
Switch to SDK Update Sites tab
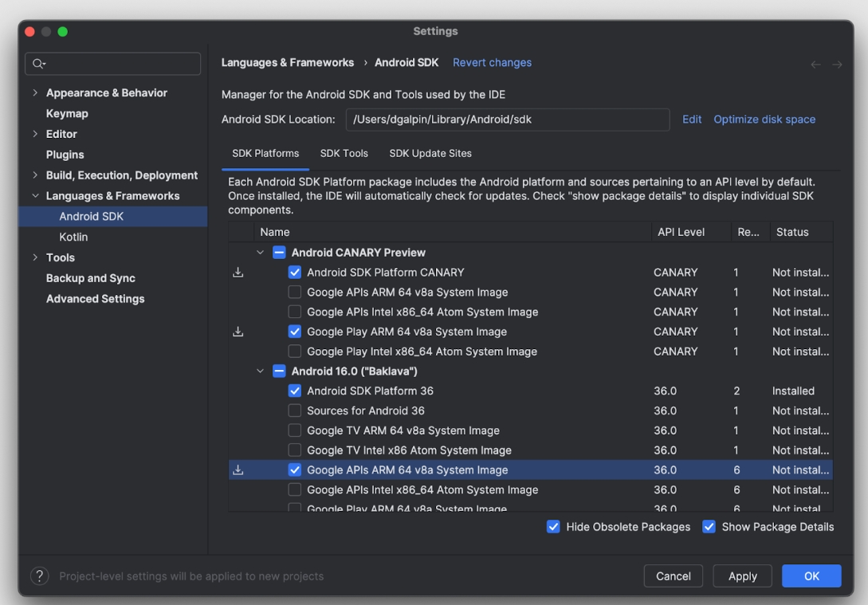pyautogui.click(x=430, y=153)
